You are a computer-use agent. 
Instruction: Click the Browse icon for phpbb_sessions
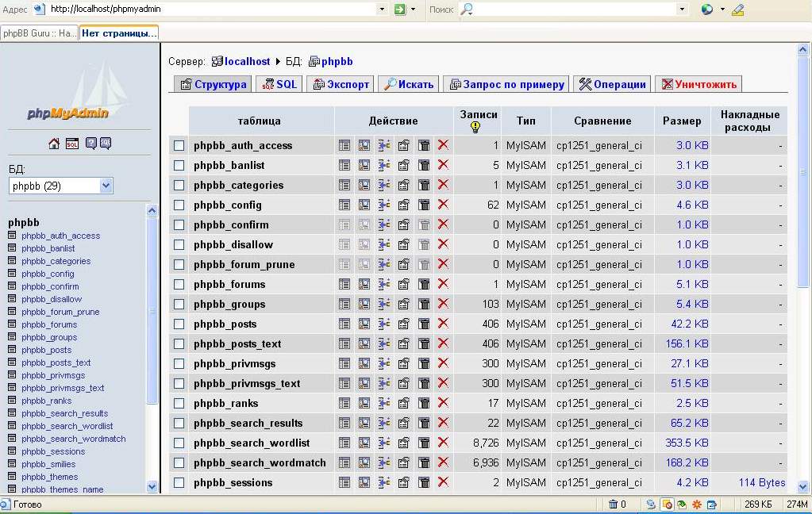pyautogui.click(x=344, y=482)
